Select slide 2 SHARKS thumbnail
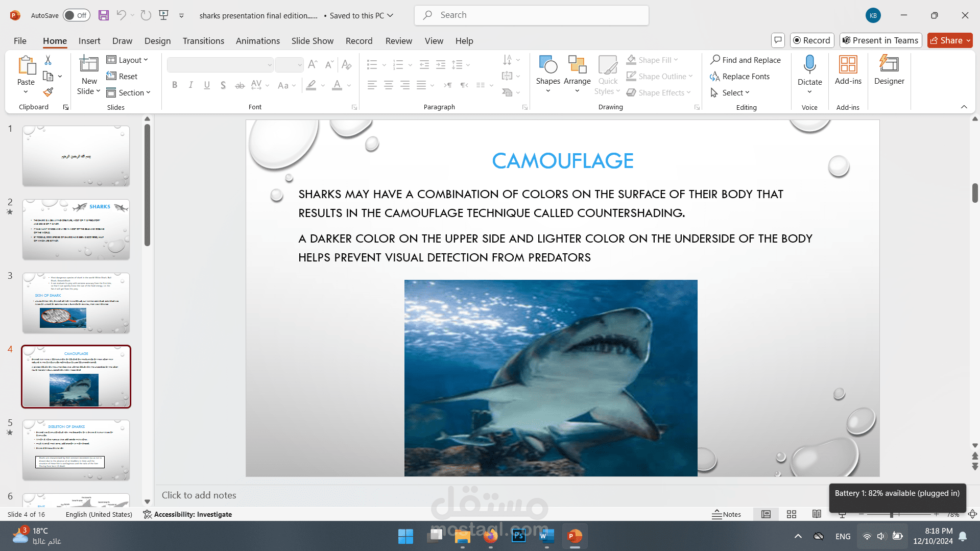The width and height of the screenshot is (980, 551). (x=76, y=230)
